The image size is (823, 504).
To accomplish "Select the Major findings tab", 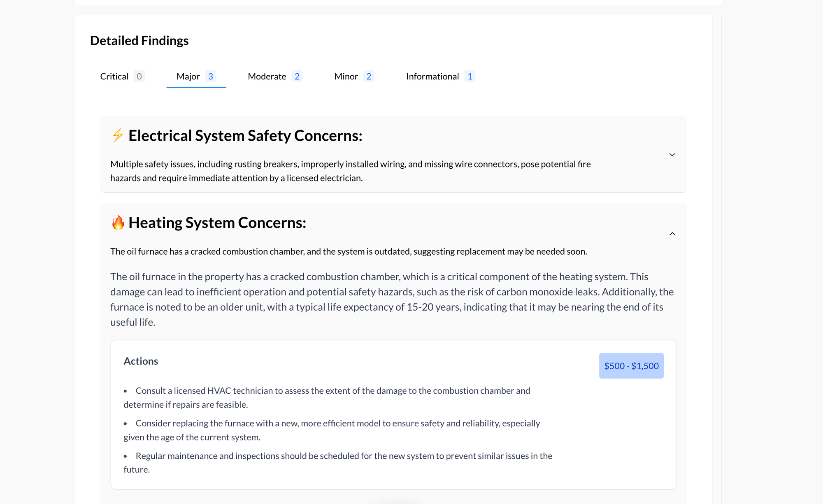I will coord(188,77).
